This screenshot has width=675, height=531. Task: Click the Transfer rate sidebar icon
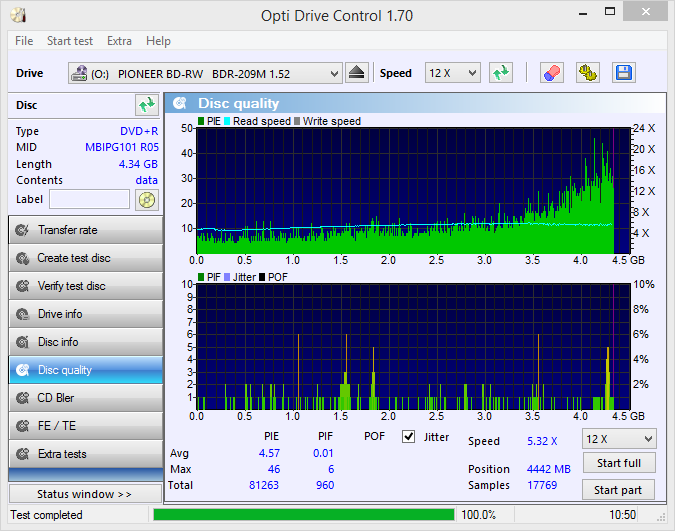[22, 230]
